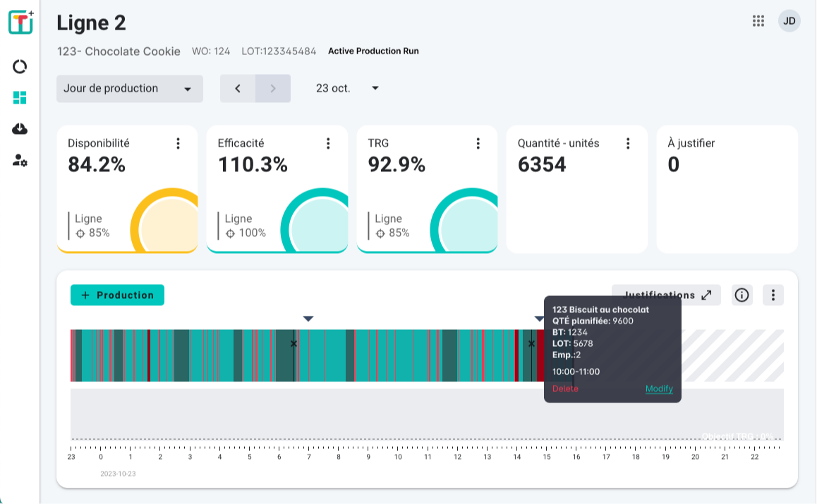Viewport: 817px width, 504px height.
Task: Click the info icon beside Justifications
Action: point(742,295)
